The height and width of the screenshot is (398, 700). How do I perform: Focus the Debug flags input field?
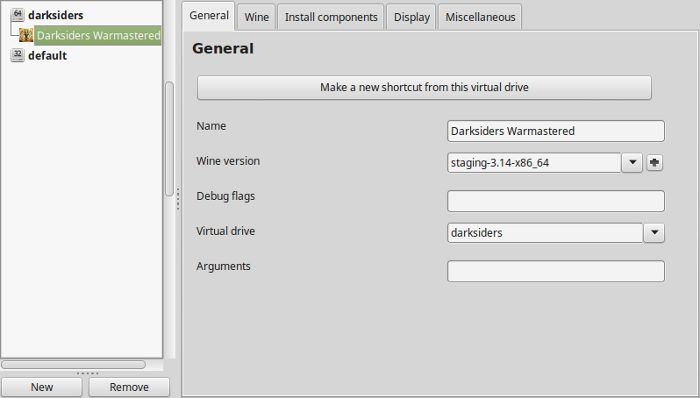[x=556, y=201]
